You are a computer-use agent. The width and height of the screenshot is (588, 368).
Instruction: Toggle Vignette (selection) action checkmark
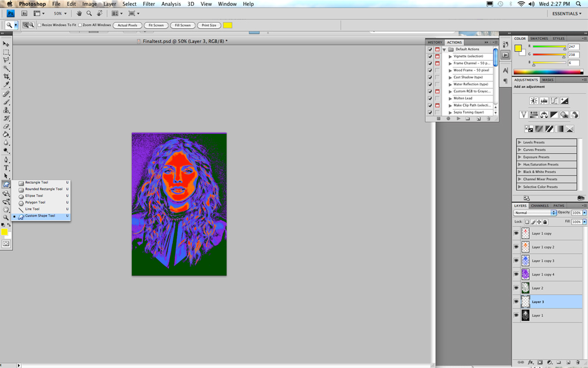430,57
